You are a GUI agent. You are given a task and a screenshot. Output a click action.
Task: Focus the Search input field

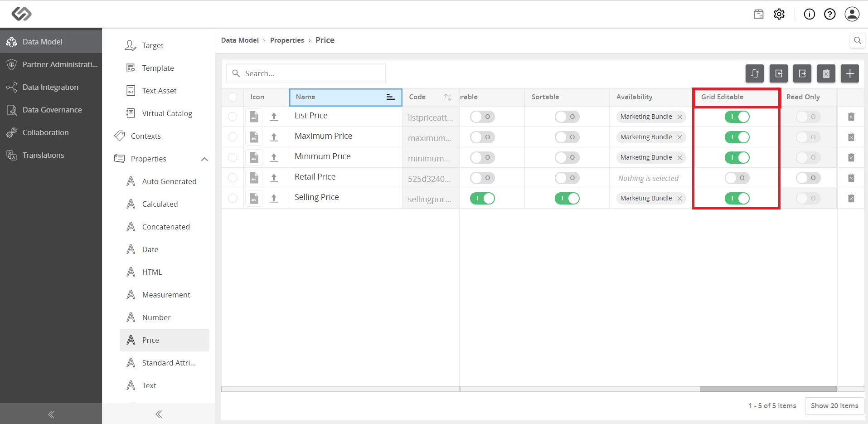pos(306,73)
